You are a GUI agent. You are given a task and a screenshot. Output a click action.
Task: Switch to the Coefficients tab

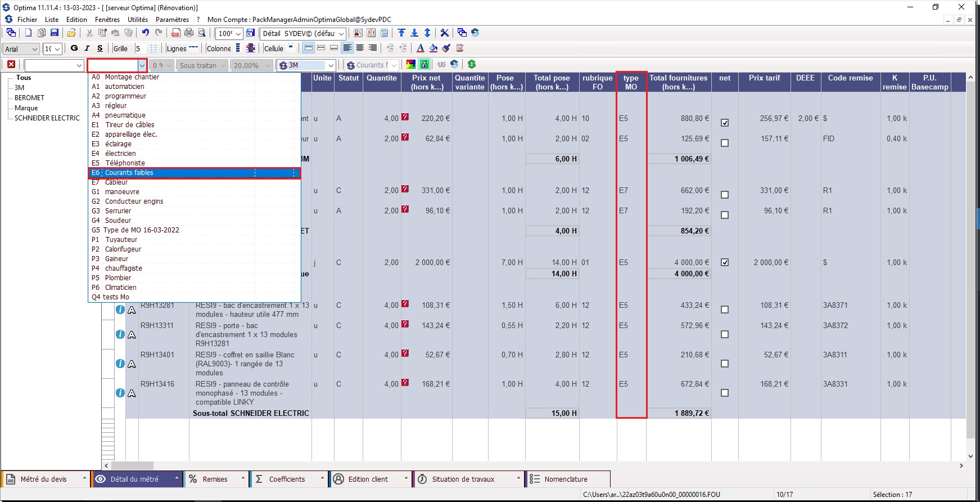pyautogui.click(x=287, y=479)
